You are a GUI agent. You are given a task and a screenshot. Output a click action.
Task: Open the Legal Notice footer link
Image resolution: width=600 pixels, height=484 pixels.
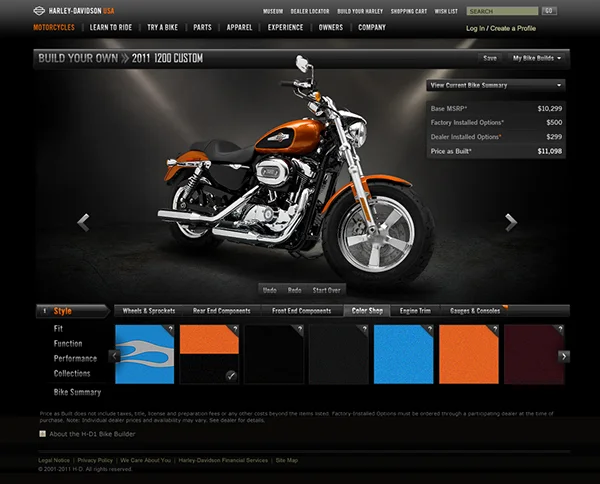click(x=54, y=460)
